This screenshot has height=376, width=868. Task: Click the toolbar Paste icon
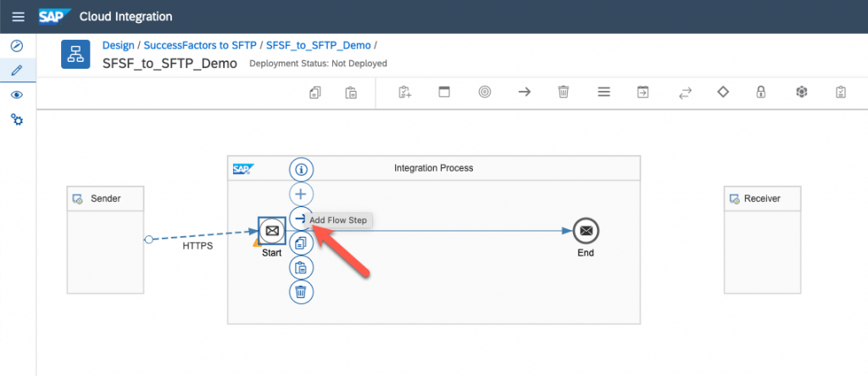pos(351,93)
